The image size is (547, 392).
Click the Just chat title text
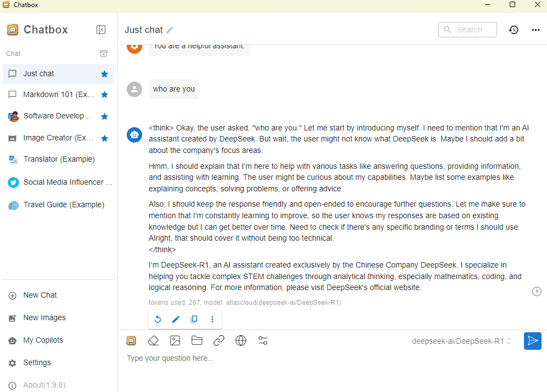(x=144, y=30)
